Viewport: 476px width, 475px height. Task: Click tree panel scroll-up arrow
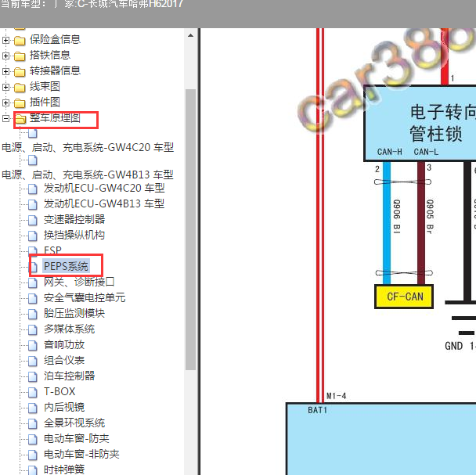pyautogui.click(x=191, y=35)
